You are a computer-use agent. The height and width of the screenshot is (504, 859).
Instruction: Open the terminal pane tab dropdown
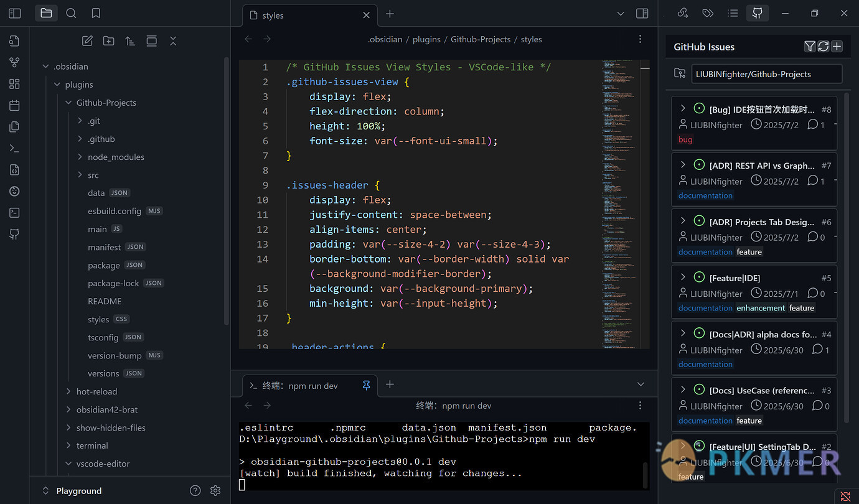(x=641, y=385)
